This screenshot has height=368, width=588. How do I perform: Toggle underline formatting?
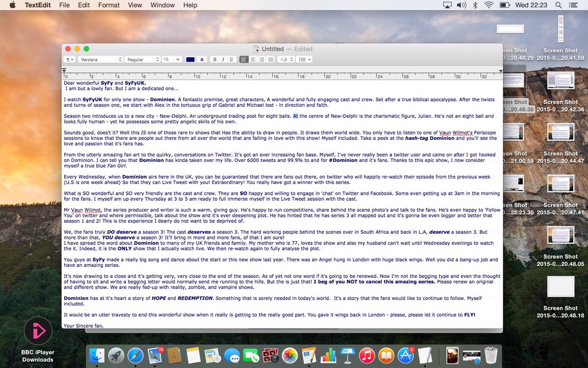[231, 59]
